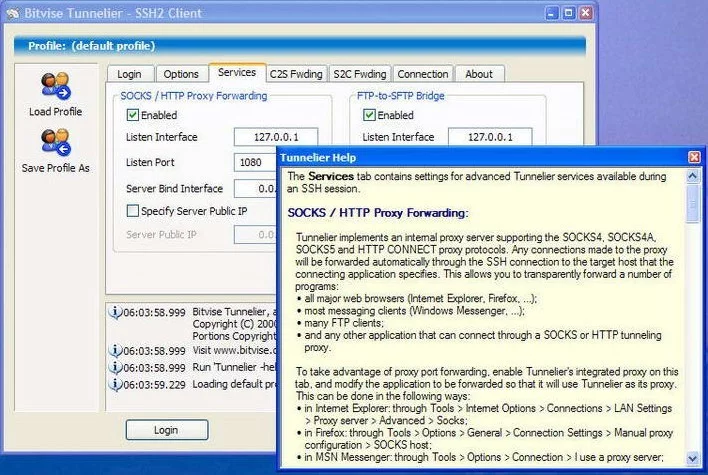Select the Services tab
The image size is (708, 475).
[x=237, y=72]
